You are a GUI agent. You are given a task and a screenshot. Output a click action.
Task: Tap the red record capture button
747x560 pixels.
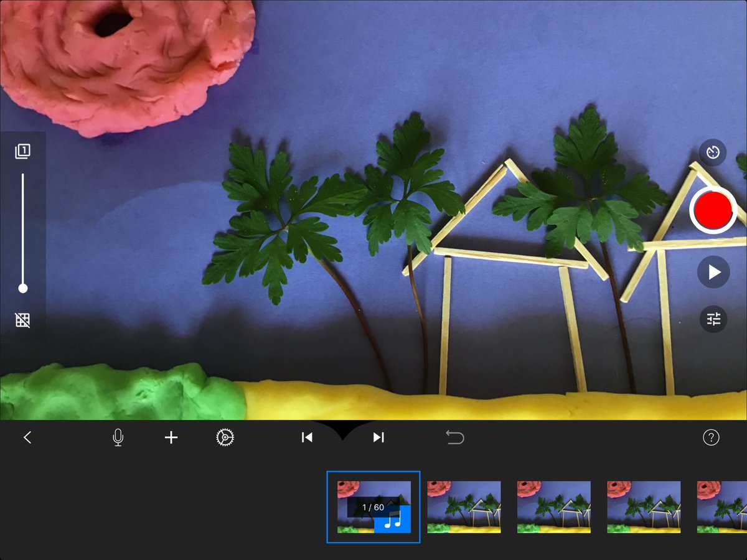[x=713, y=210]
